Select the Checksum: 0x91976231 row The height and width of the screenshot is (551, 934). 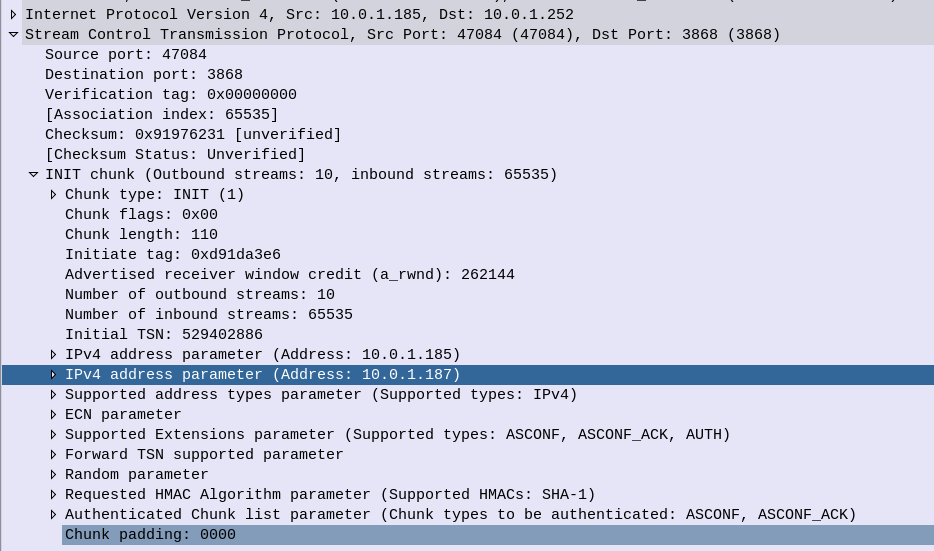[193, 135]
